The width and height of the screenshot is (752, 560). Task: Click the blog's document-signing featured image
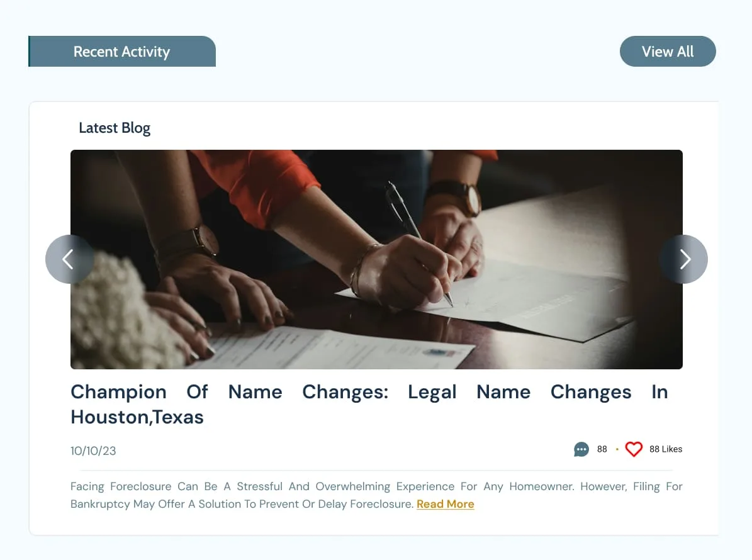(x=376, y=259)
